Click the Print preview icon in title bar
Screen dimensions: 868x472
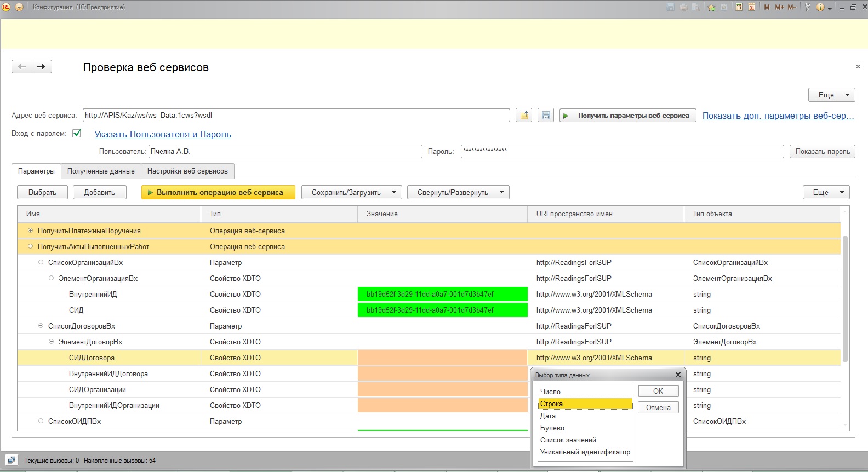pyautogui.click(x=696, y=7)
